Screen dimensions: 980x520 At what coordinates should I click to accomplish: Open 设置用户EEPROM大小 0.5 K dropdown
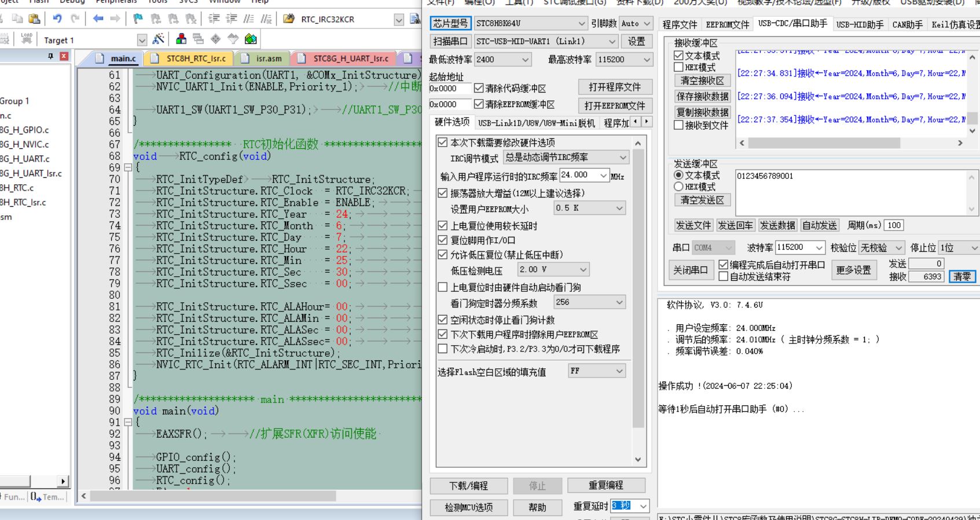[589, 208]
